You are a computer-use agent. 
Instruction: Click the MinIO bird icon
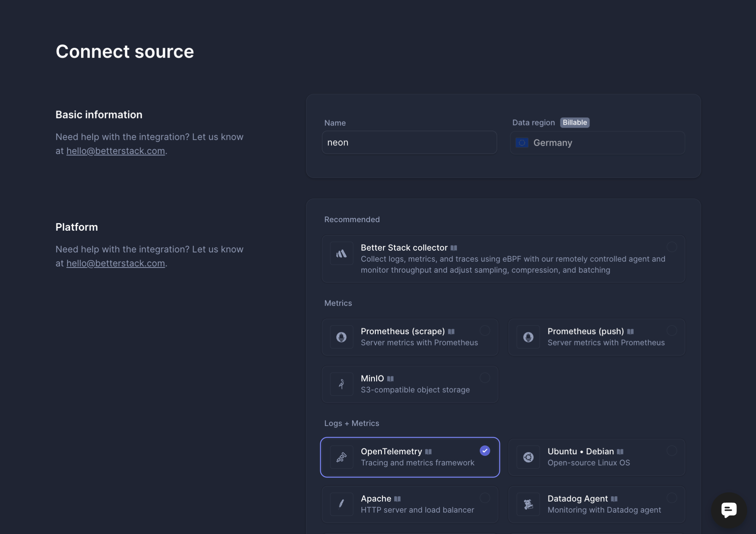point(341,384)
